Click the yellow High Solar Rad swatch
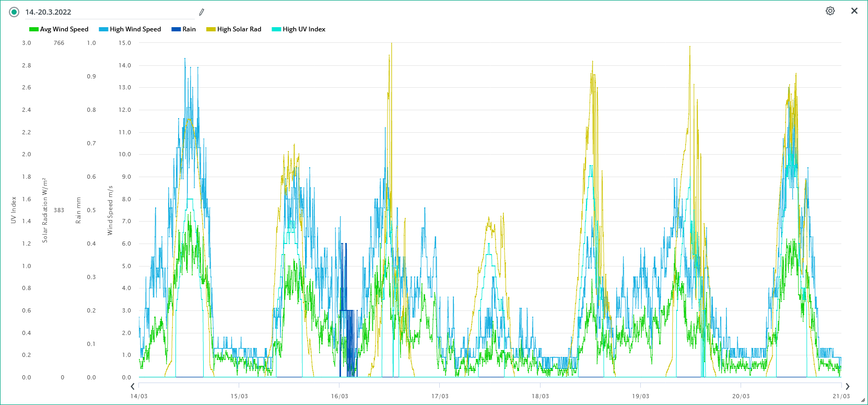 point(211,29)
